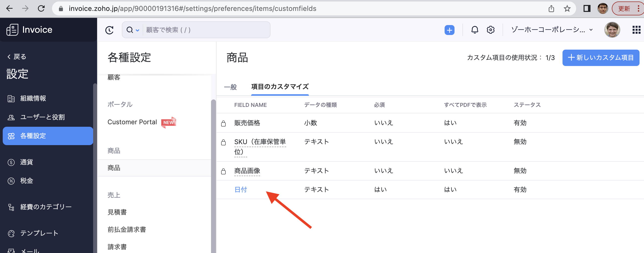The image size is (644, 253).
Task: Bookmark this page with the star icon
Action: [567, 9]
